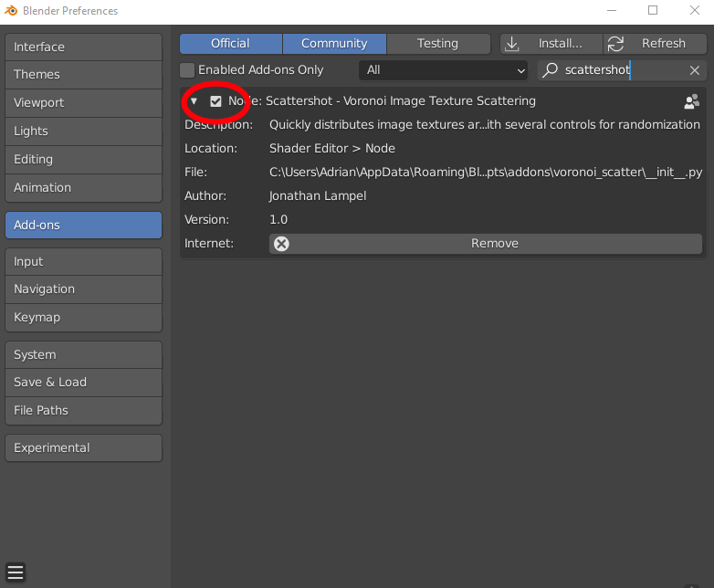Open the Themes preferences section
The height and width of the screenshot is (588, 714).
[x=83, y=75]
